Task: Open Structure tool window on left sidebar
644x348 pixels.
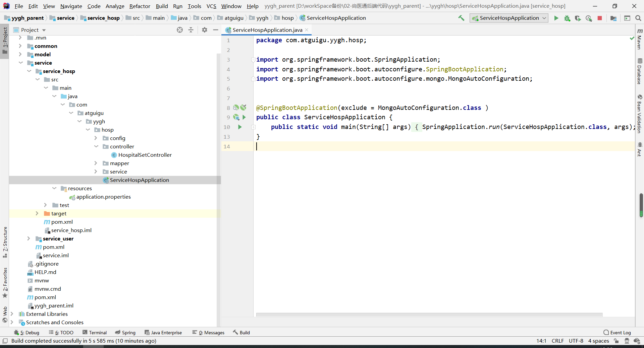Action: pyautogui.click(x=5, y=242)
